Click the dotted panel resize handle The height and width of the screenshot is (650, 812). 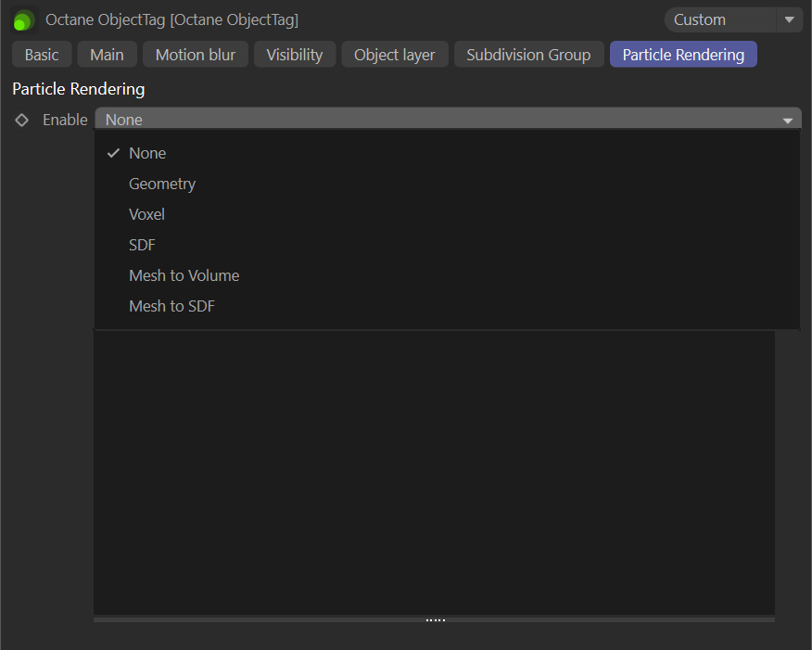[435, 619]
